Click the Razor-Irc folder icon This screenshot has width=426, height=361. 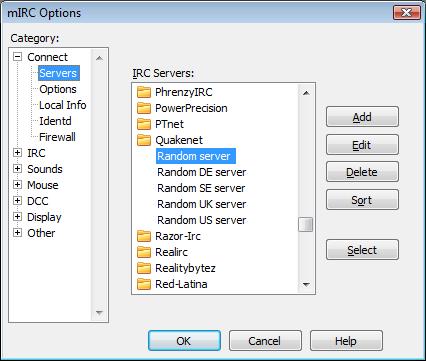(x=144, y=236)
